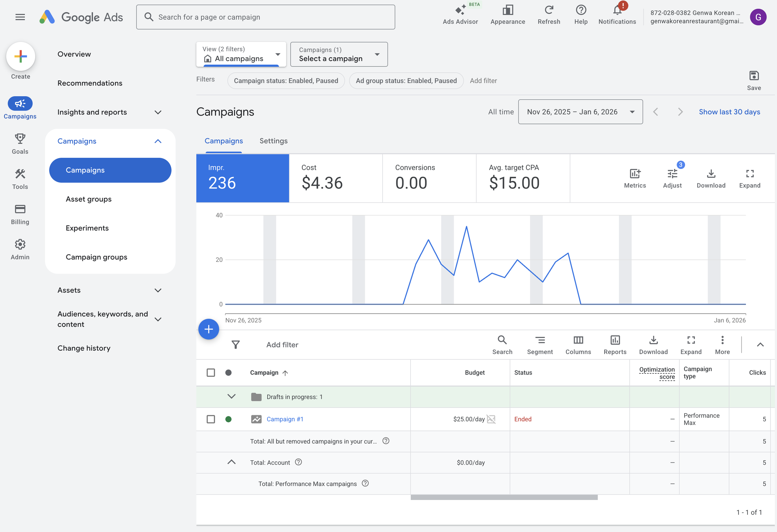Screen dimensions: 777x532
Task: Open the Goals trophy icon in sidebar
Action: pos(20,138)
